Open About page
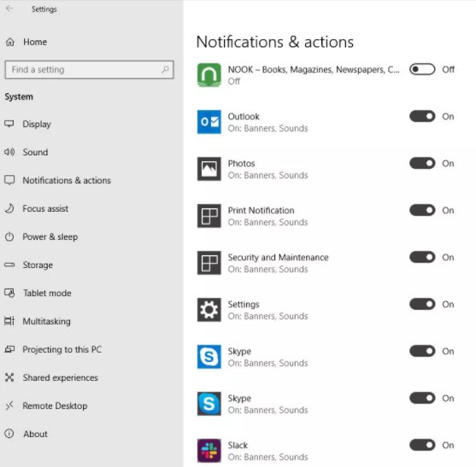 36,434
